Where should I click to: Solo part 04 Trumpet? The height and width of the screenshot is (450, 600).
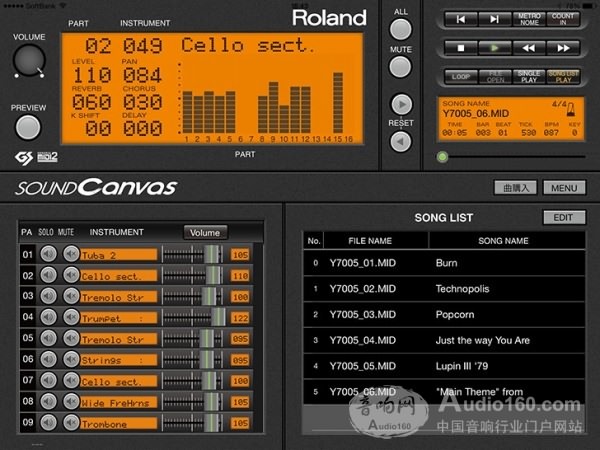point(49,317)
